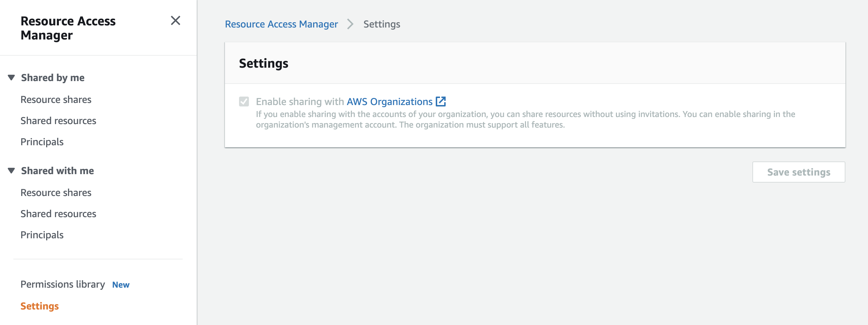Close the Resource Access Manager sidebar

pos(176,20)
